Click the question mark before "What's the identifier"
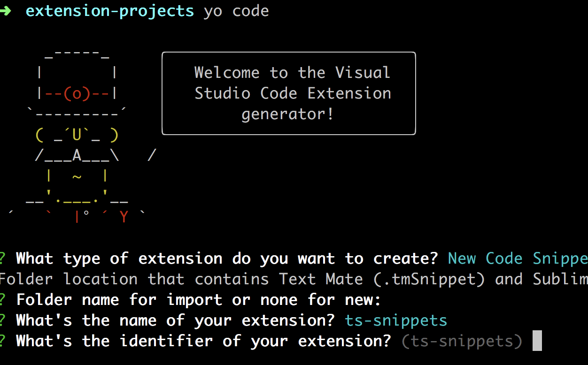The image size is (588, 365). [x=2, y=341]
